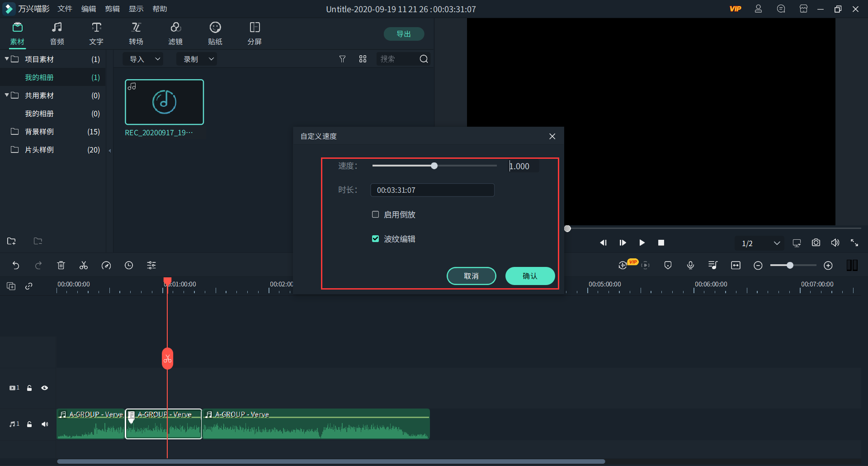Take a snapshot with camera icon
868x466 pixels.
click(x=816, y=243)
